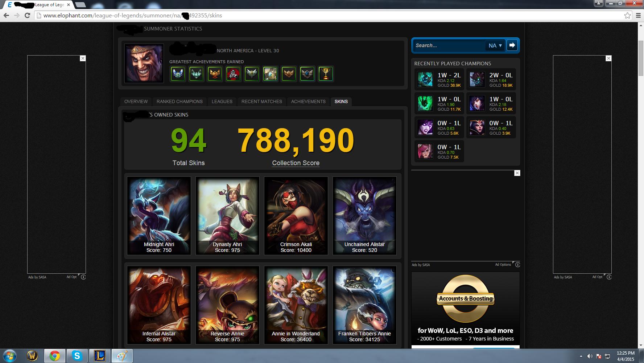Open the Leagues tab

(x=222, y=102)
